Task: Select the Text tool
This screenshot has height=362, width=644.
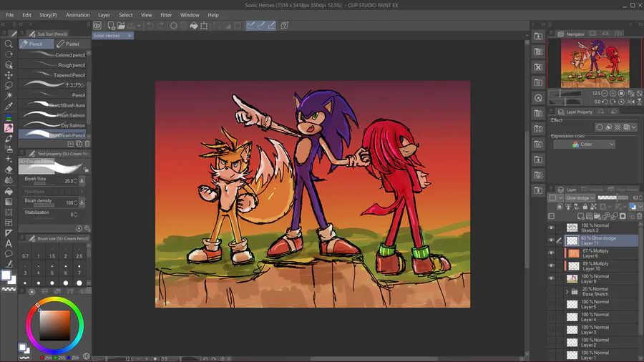Action: tap(8, 243)
